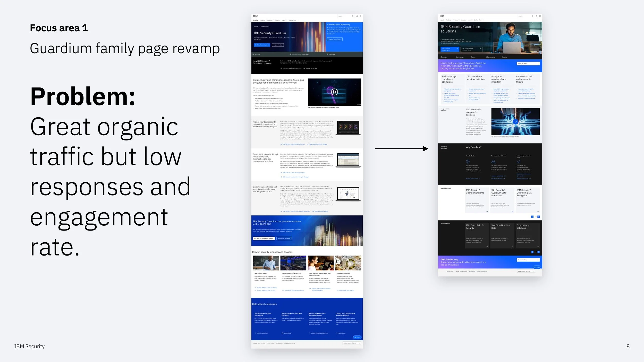This screenshot has width=644, height=362.
Task: Click Book a meeting in Take the next step banner
Action: 528,260
